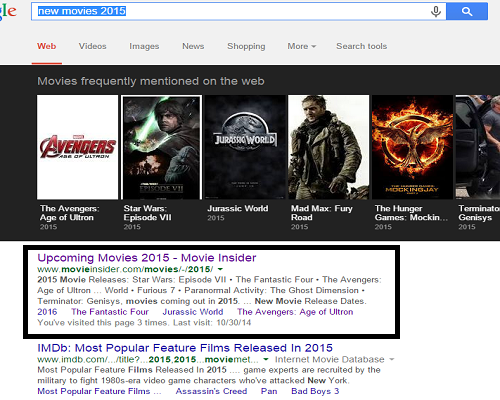The image size is (500, 400).
Task: Click the microphone voice search icon
Action: coord(436,11)
